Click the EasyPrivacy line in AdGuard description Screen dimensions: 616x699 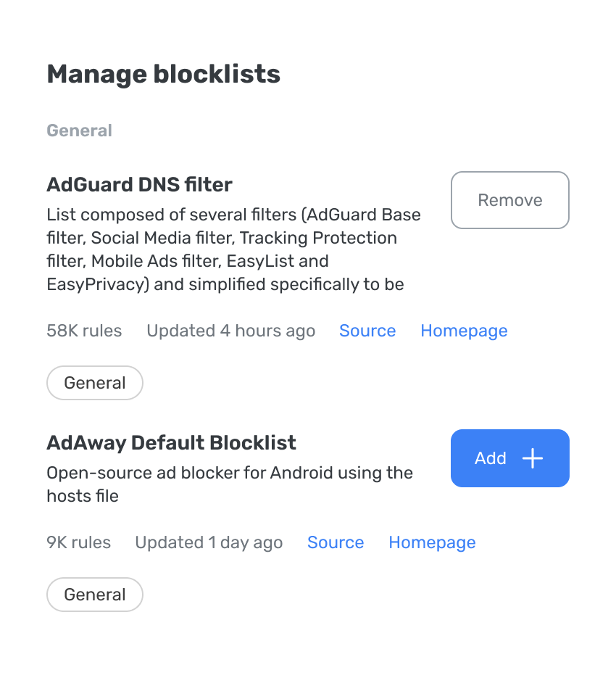pyautogui.click(x=225, y=284)
